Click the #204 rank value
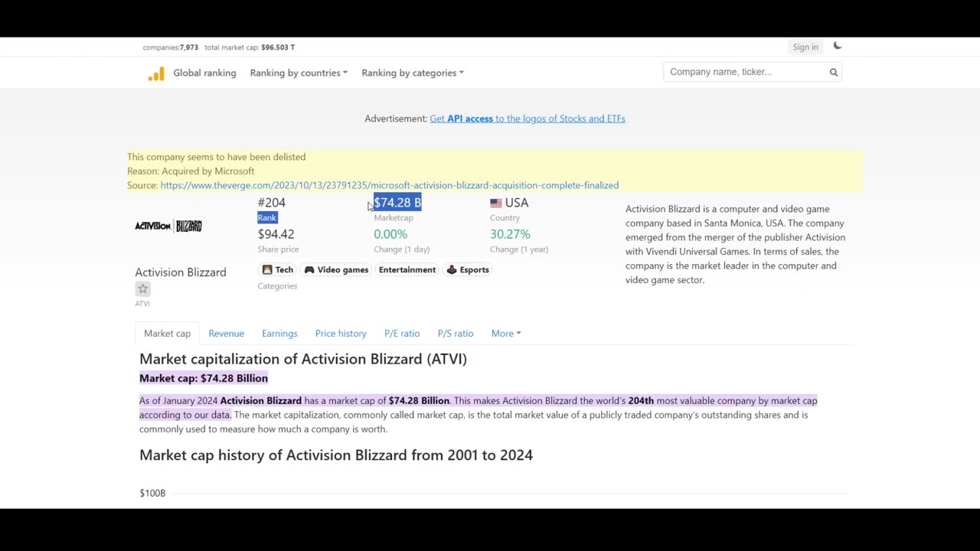 pyautogui.click(x=271, y=203)
